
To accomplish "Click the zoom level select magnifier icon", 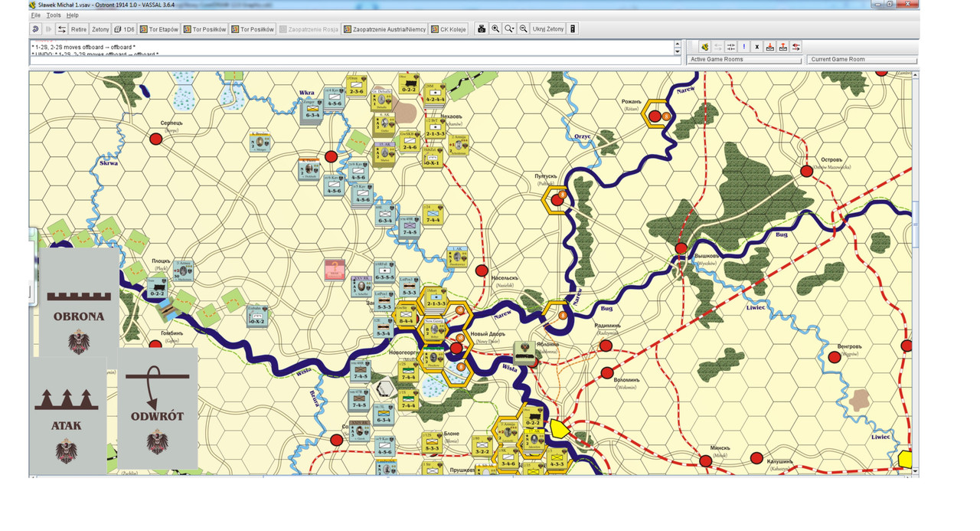I will click(x=509, y=29).
